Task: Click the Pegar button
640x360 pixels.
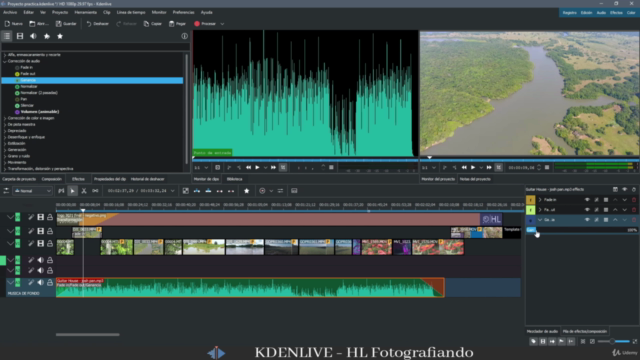Action: (x=178, y=24)
